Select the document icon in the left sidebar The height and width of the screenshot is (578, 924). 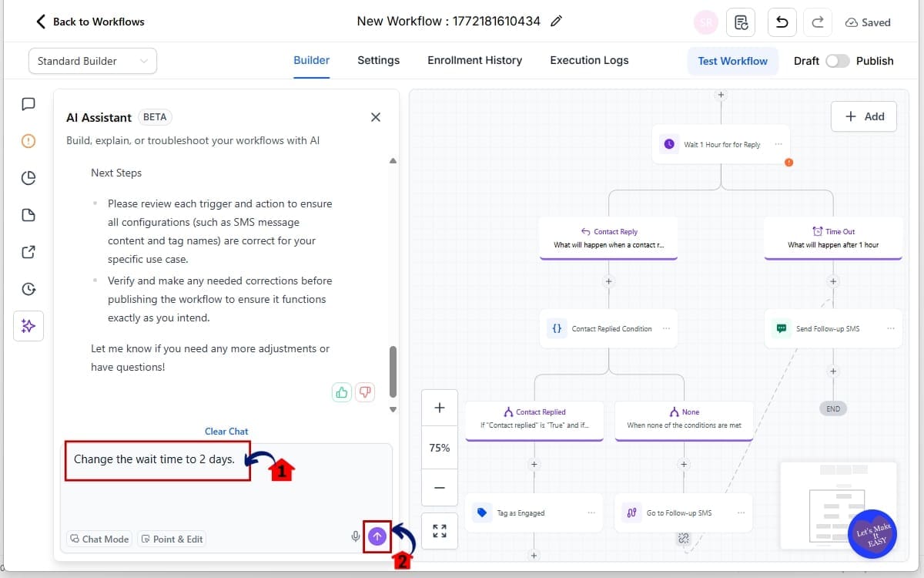[28, 214]
